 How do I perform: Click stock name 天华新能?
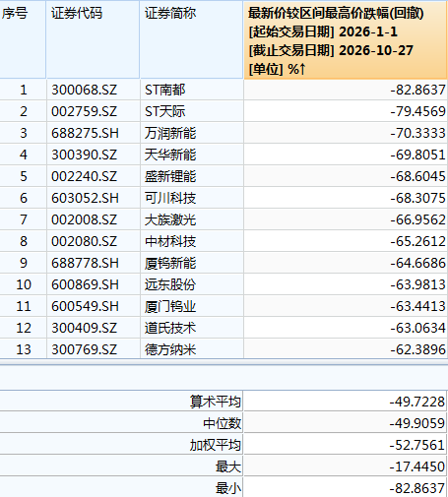point(170,155)
